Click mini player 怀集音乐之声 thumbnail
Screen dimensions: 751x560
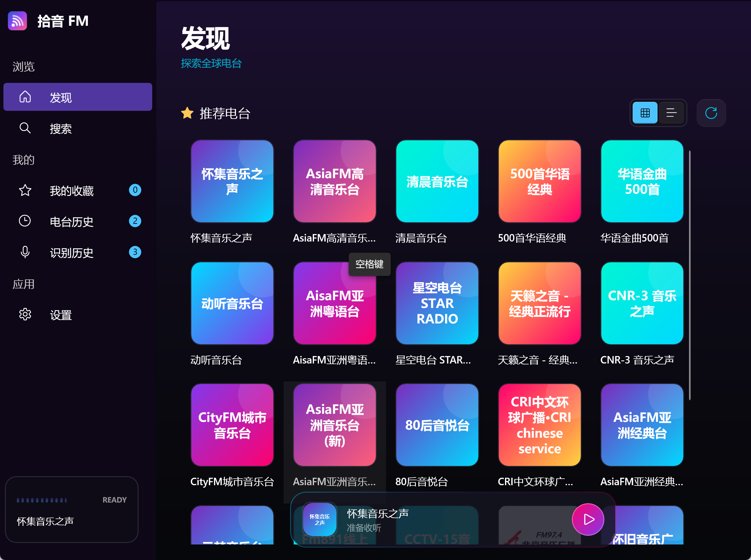click(320, 519)
